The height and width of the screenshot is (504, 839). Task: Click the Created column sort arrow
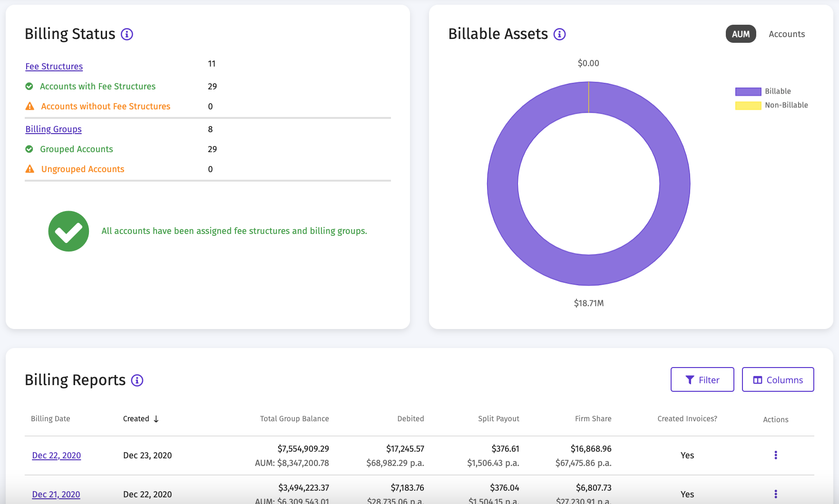156,419
